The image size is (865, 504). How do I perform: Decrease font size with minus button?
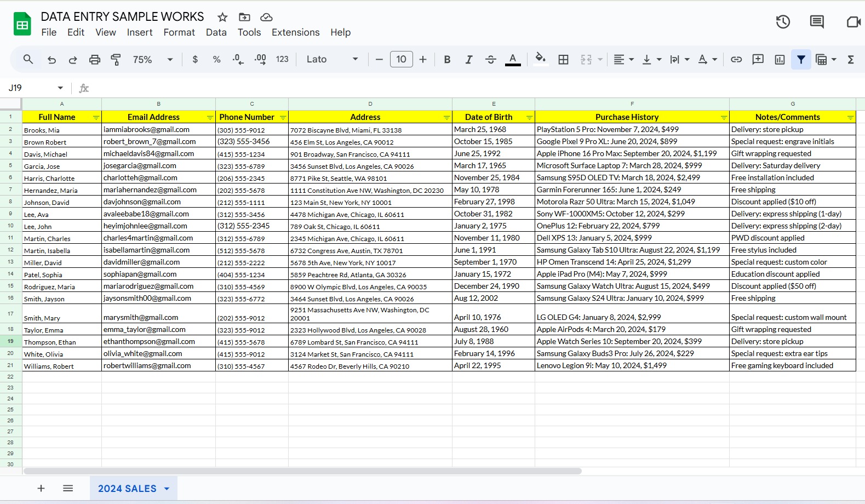coord(379,59)
